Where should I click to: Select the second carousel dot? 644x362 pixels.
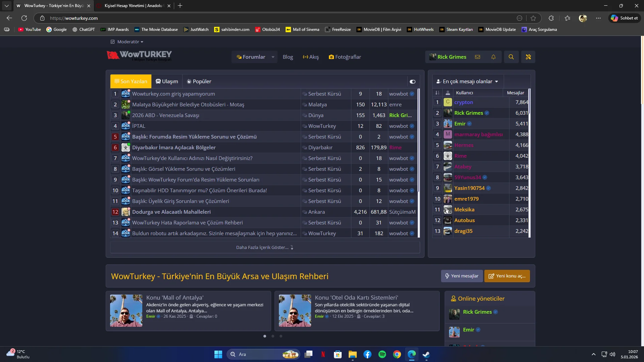(x=273, y=336)
